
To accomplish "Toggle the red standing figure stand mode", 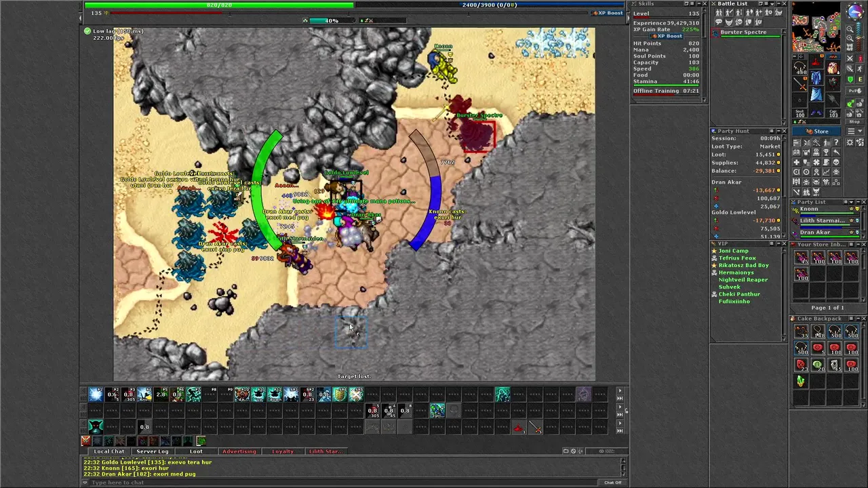I will [x=860, y=58].
